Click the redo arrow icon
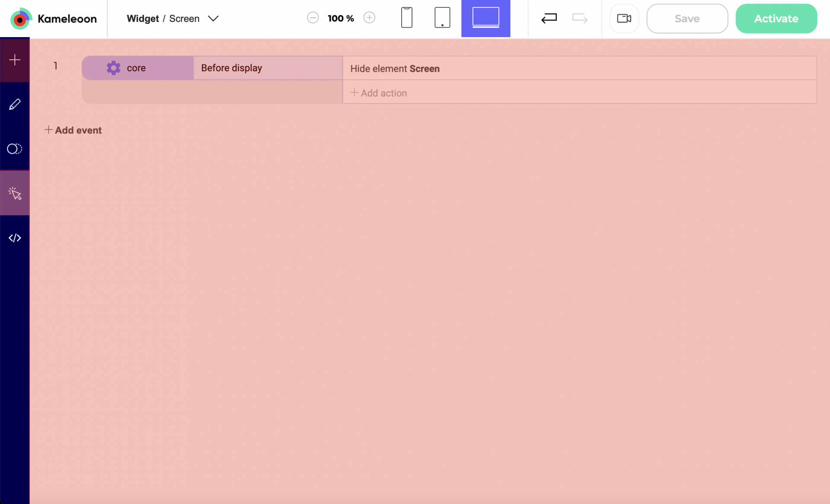 (x=580, y=18)
